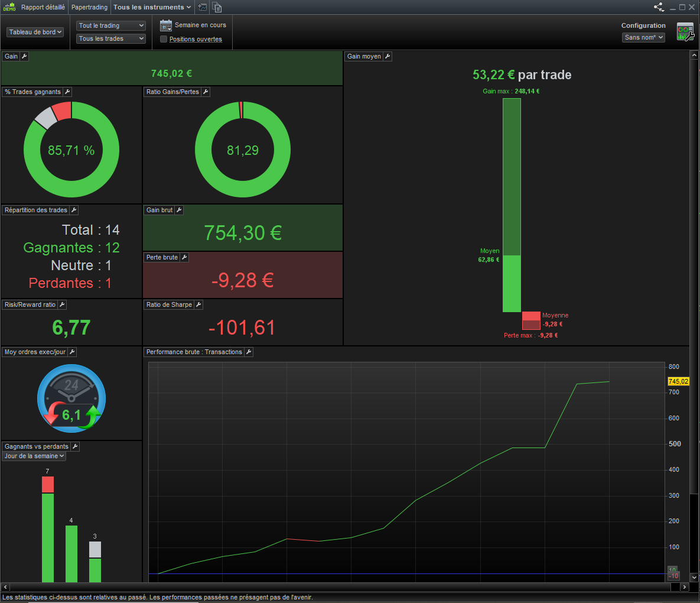The image size is (700, 603).
Task: Click the Semaine en cours period link
Action: [200, 25]
